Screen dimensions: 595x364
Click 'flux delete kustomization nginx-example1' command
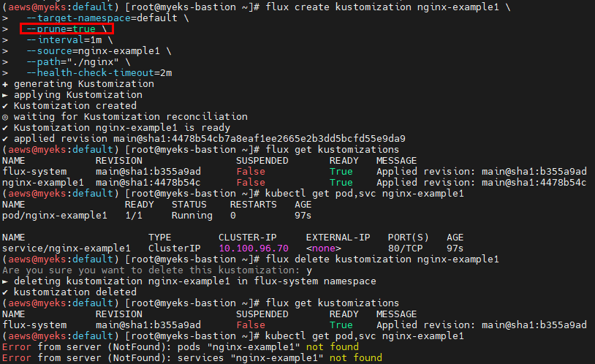[x=382, y=259]
